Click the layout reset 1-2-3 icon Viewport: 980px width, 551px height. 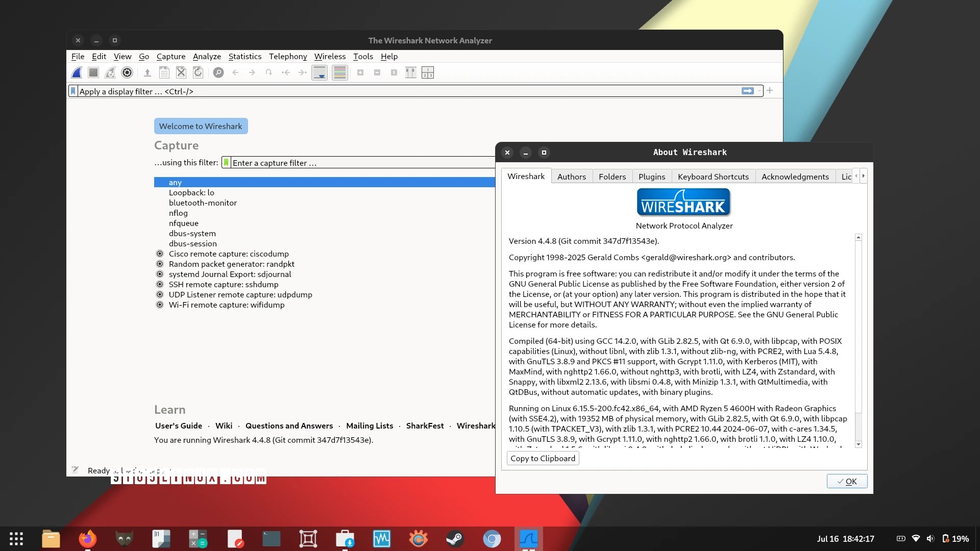[428, 72]
